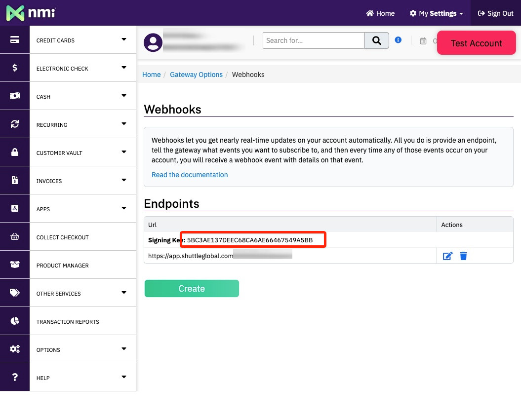Expand the Help menu arrow

tap(124, 377)
